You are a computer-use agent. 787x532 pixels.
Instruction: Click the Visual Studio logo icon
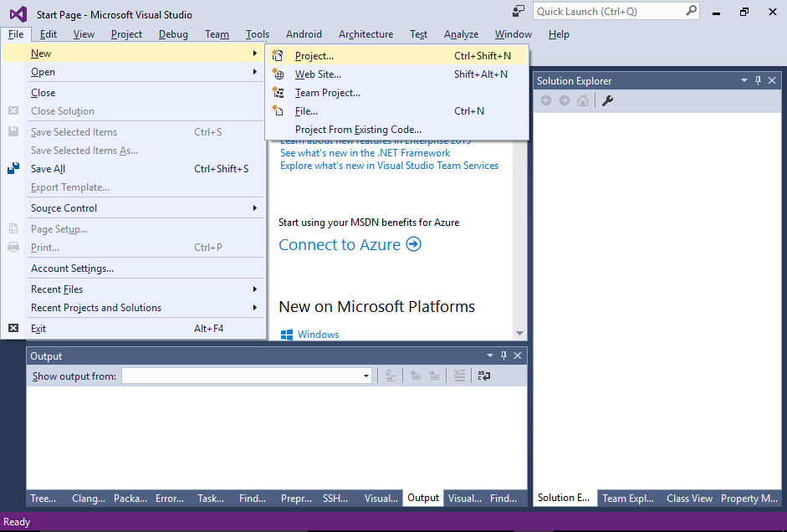click(18, 14)
